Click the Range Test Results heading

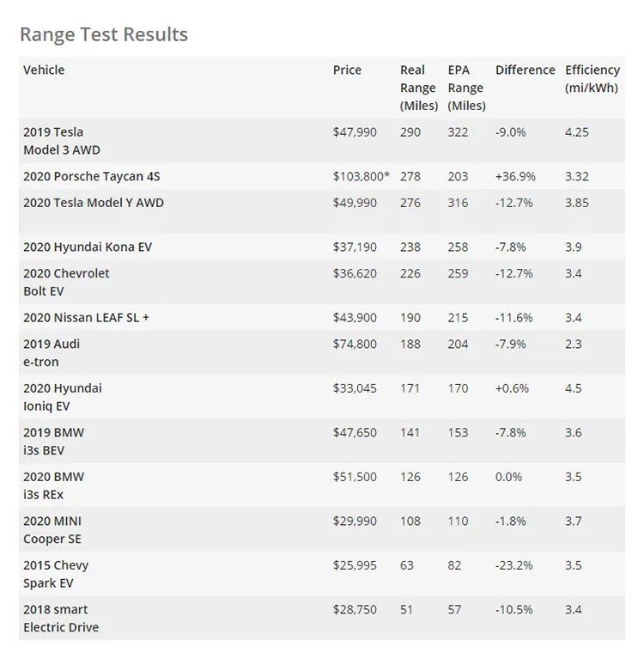(104, 34)
